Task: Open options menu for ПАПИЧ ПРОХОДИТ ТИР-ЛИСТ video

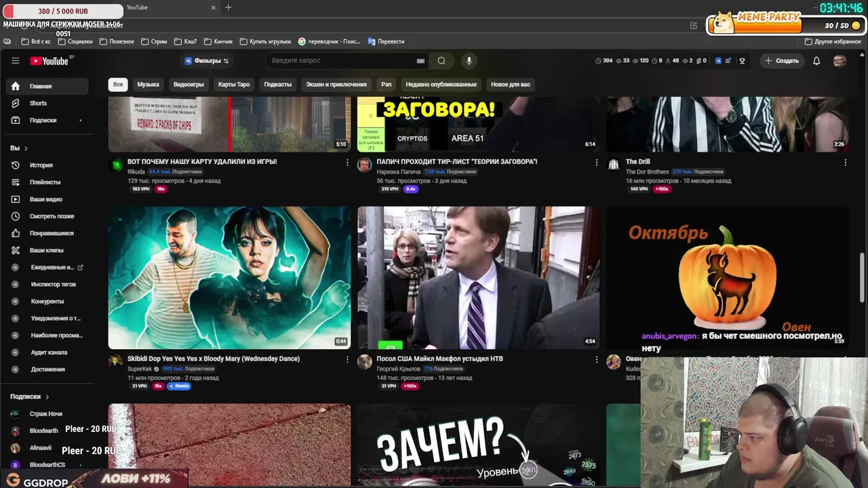Action: (x=596, y=163)
